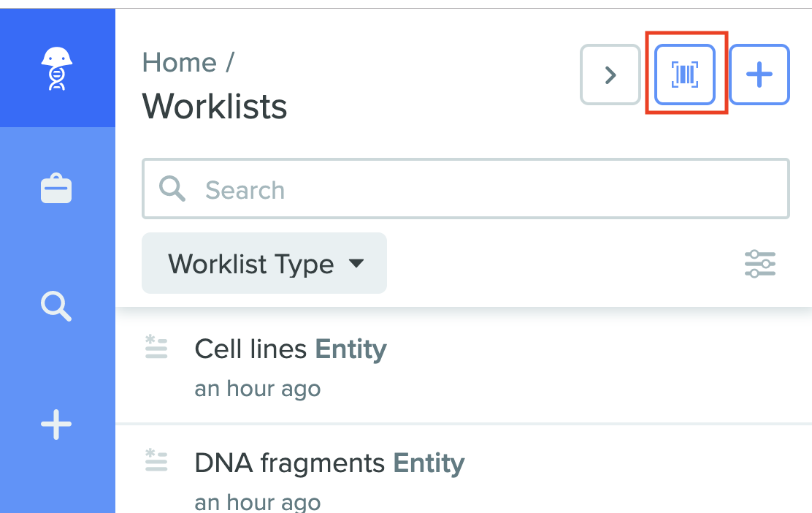Click the DNA fragments worklist list icon
The height and width of the screenshot is (513, 812).
click(156, 460)
